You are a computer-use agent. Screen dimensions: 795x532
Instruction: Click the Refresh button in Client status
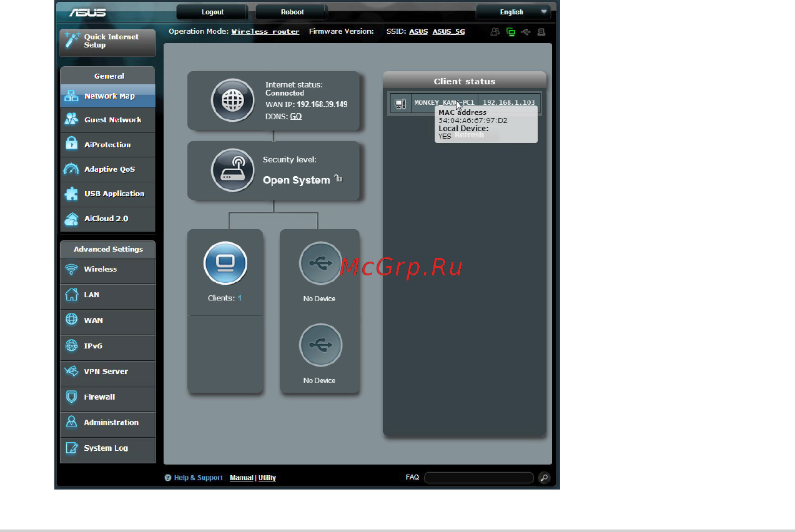[x=468, y=135]
